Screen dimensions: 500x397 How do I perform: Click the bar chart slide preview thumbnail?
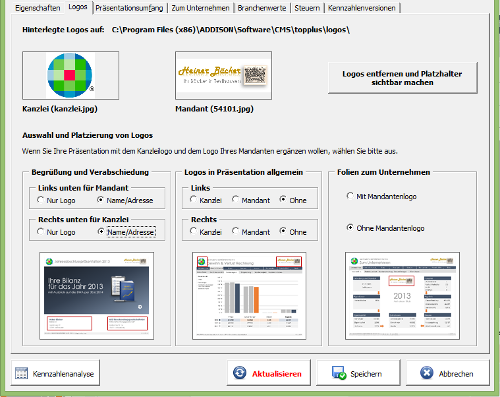249,296
